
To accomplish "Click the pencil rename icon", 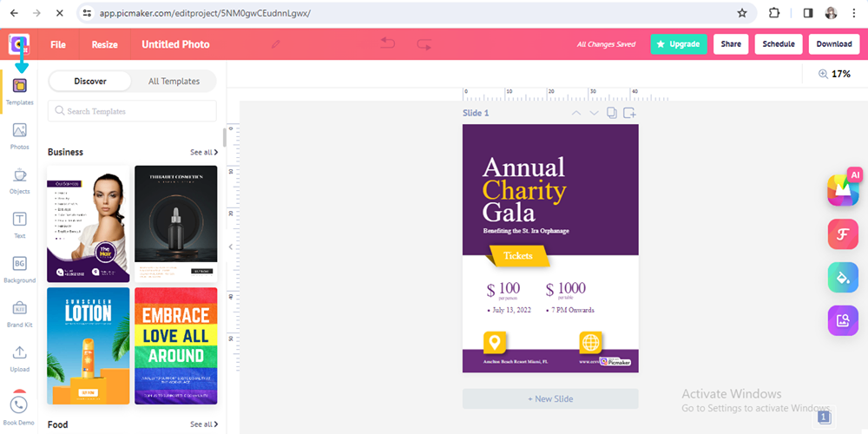I will [276, 44].
